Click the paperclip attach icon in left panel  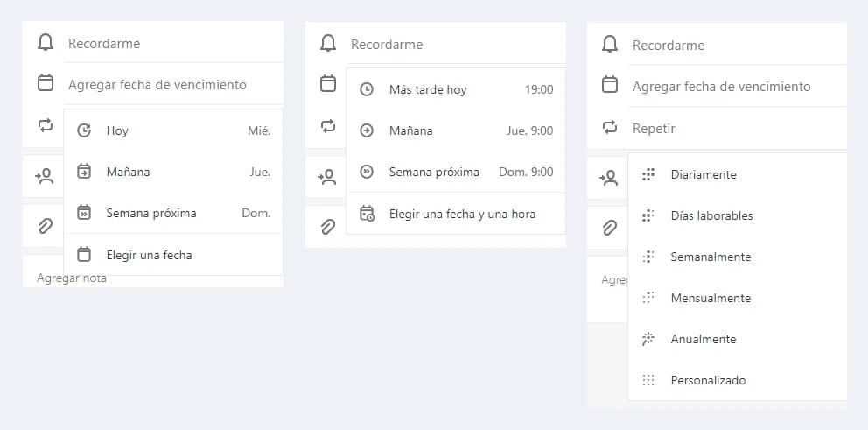click(45, 226)
